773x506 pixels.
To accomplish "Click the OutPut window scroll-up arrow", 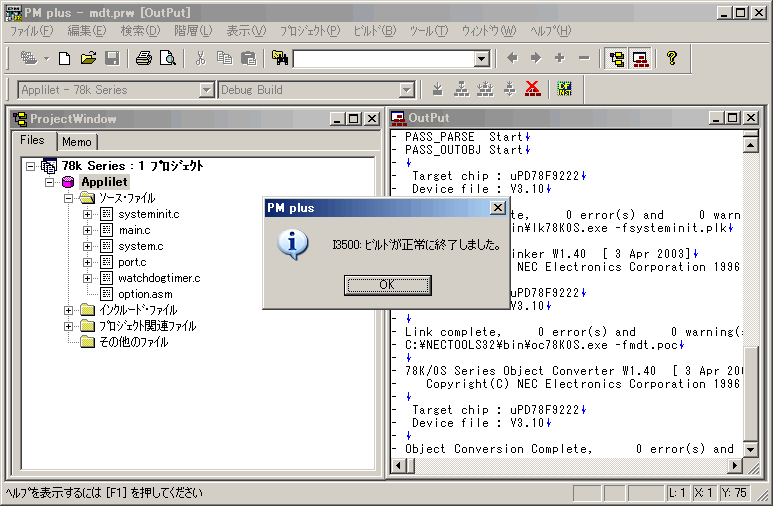I will 750,145.
